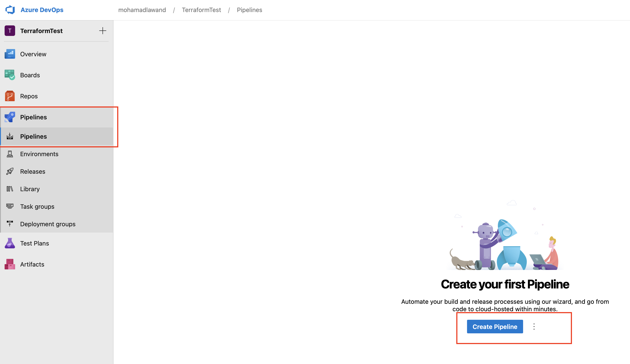Open the more options vertical ellipsis
630x364 pixels.
(534, 327)
